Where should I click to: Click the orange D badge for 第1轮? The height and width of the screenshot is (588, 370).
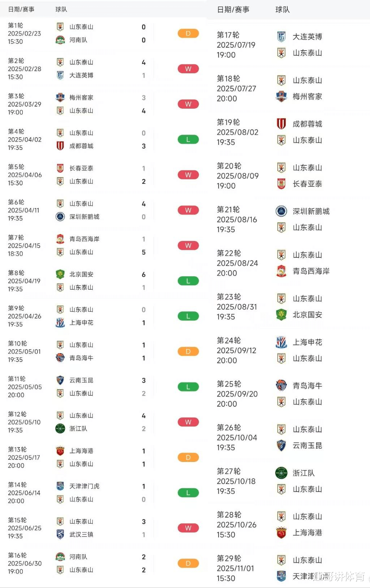(188, 34)
